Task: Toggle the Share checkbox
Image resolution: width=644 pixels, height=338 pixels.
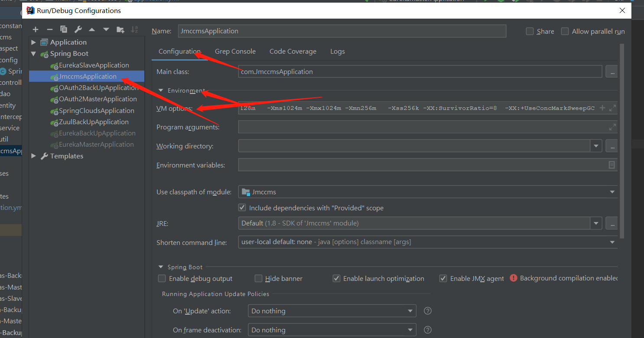Action: click(530, 31)
